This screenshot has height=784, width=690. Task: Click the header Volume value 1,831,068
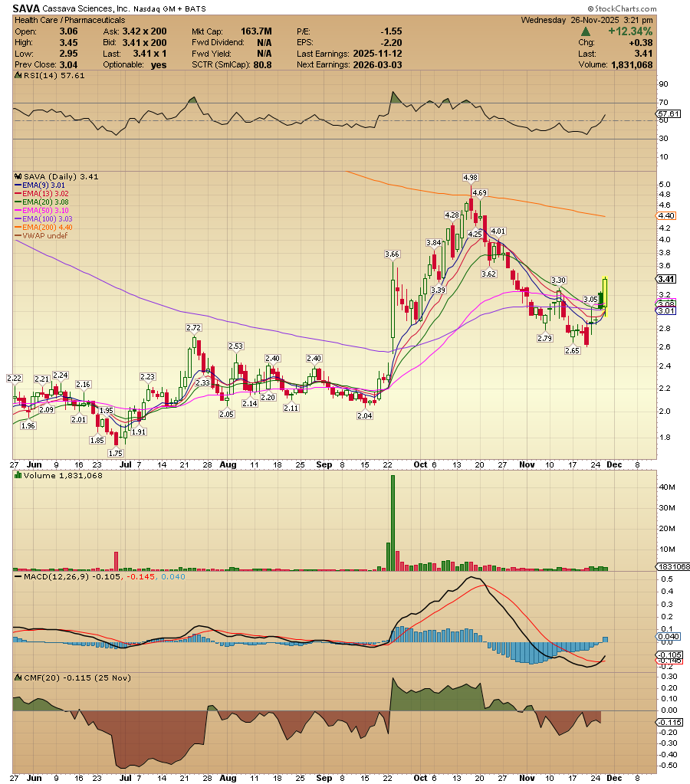coord(632,65)
